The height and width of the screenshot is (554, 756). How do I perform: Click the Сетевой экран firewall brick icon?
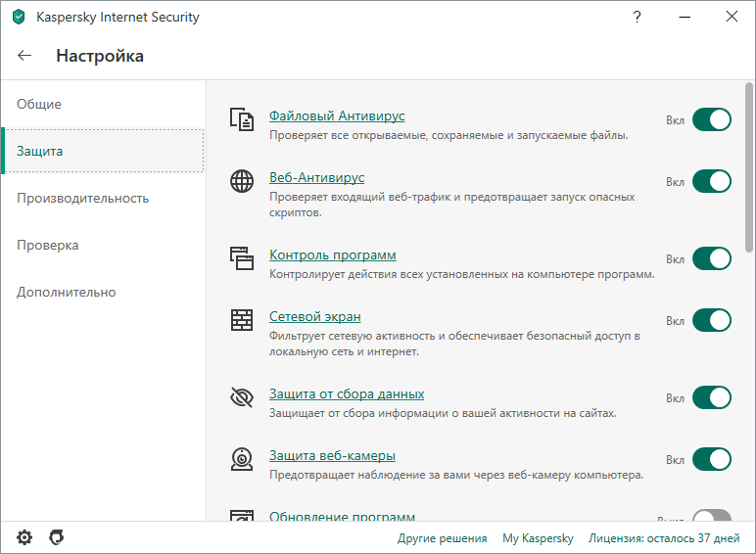242,320
